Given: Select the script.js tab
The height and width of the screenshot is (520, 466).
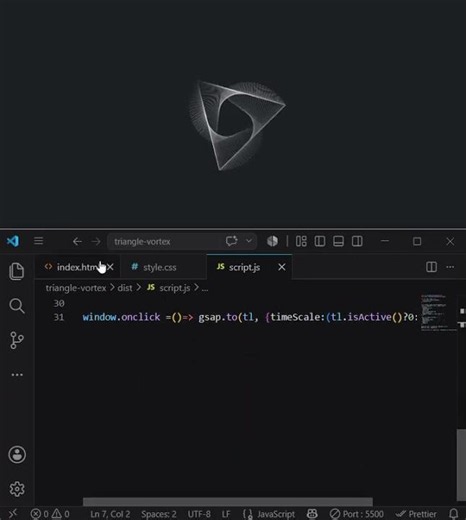Looking at the screenshot, I should click(249, 267).
